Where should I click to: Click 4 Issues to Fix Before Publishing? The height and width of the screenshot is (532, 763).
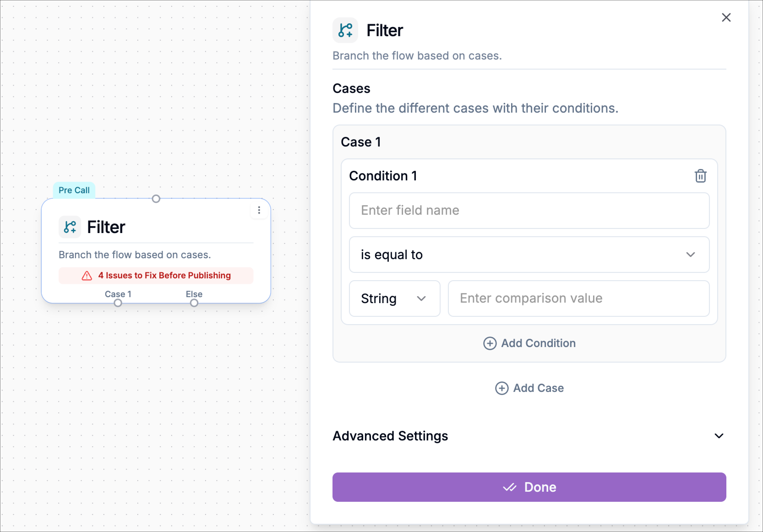point(164,275)
